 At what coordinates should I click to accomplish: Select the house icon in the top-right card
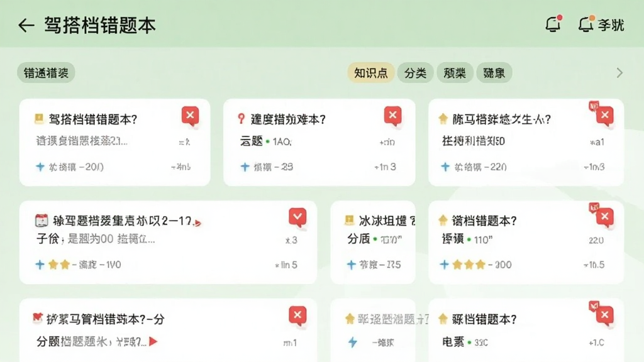click(x=443, y=119)
